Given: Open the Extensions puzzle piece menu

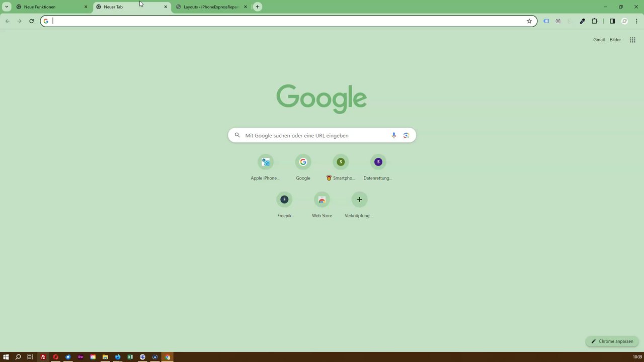Looking at the screenshot, I should [x=594, y=21].
